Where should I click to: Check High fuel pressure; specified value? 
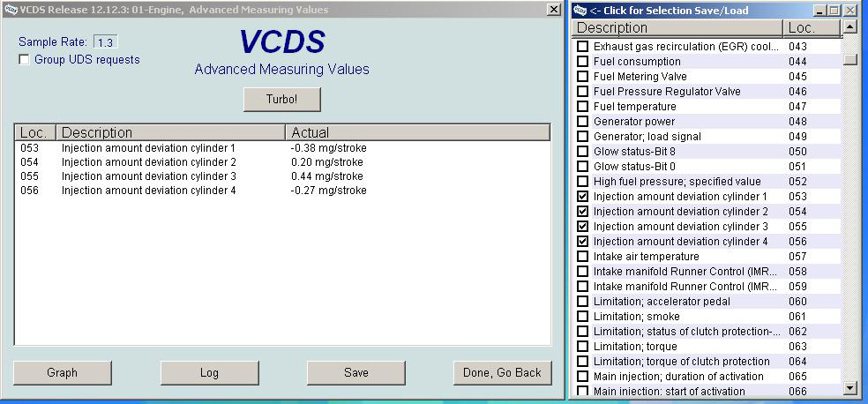coord(582,181)
